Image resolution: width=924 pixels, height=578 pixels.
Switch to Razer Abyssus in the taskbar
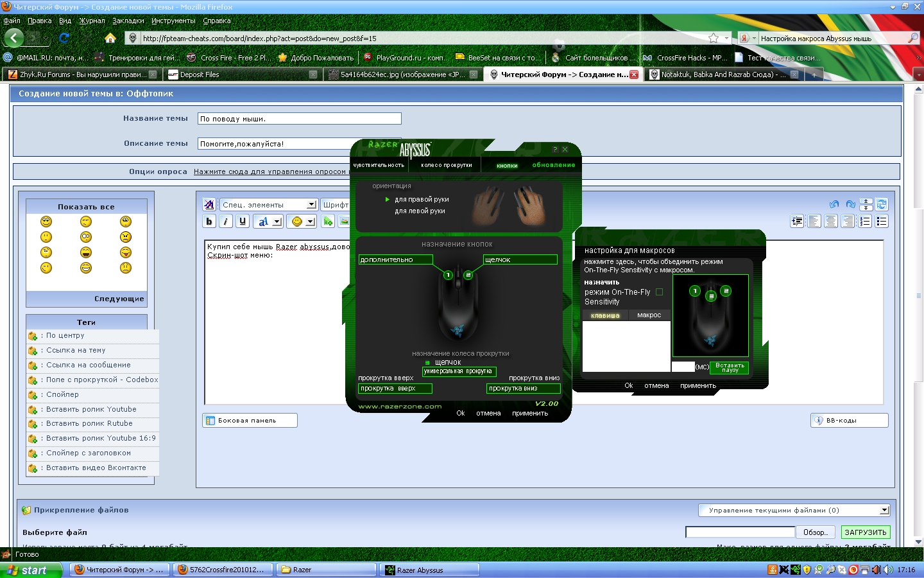[x=430, y=570]
